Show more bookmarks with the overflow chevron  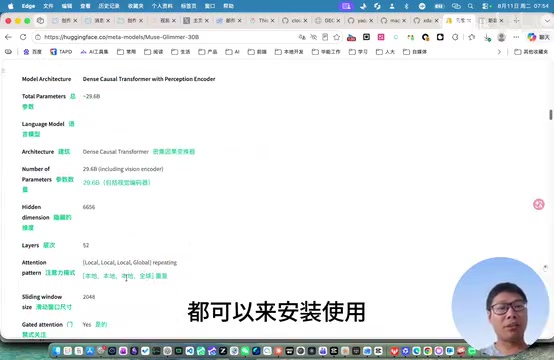tap(499, 52)
